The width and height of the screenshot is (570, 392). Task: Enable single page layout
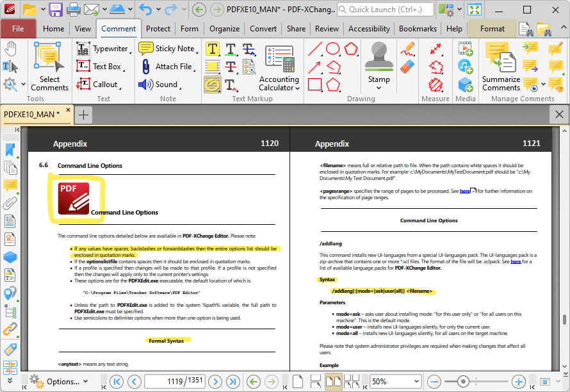point(298,382)
